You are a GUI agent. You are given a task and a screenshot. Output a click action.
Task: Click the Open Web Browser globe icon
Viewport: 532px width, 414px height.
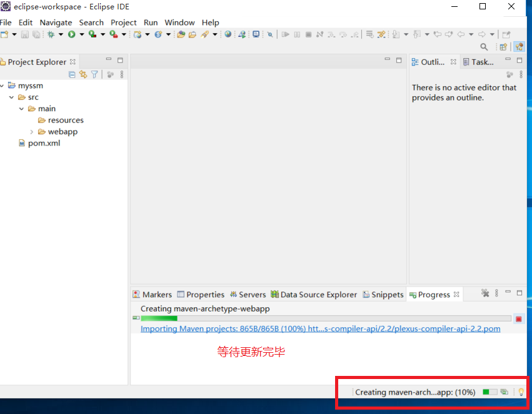point(228,34)
